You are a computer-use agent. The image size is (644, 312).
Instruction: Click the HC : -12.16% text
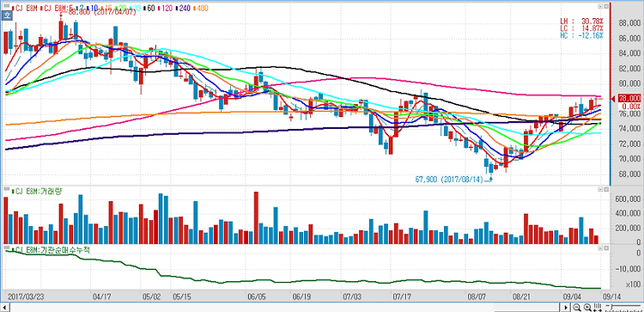pyautogui.click(x=582, y=35)
